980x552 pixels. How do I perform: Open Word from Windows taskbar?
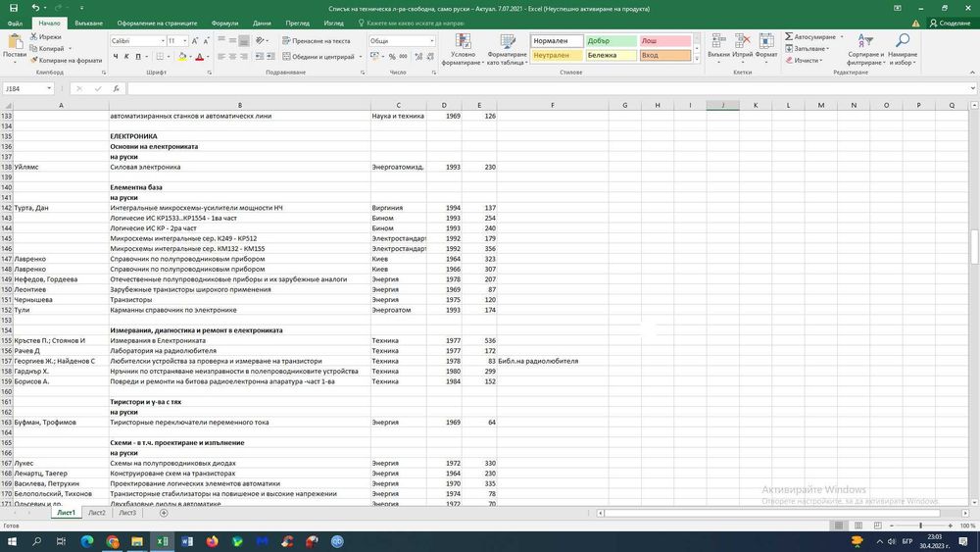click(187, 541)
